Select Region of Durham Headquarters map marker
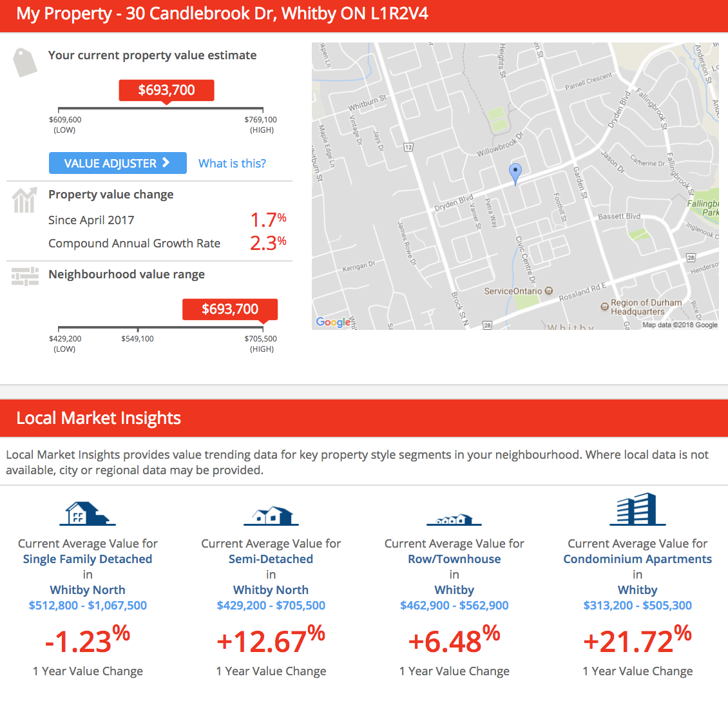Screen dimensions: 728x701 604,307
